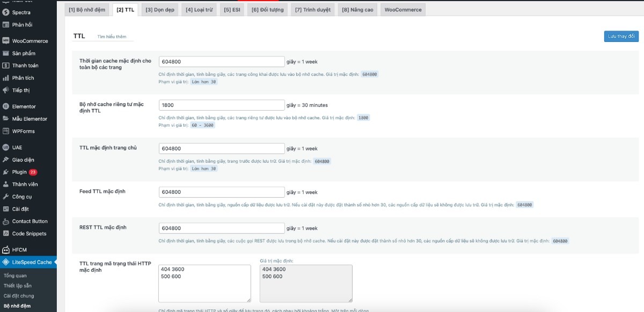Select the [5] ESI tab
Viewport: 644px width, 312px height.
click(231, 10)
